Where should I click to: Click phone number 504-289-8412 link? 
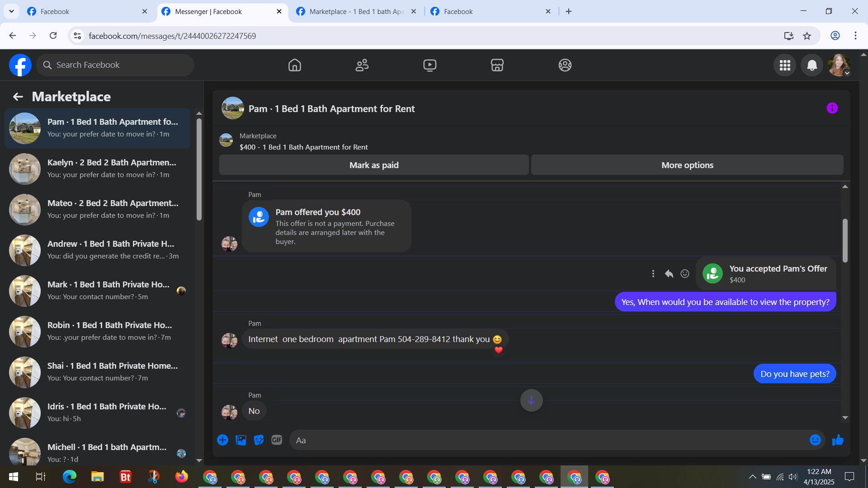point(424,339)
